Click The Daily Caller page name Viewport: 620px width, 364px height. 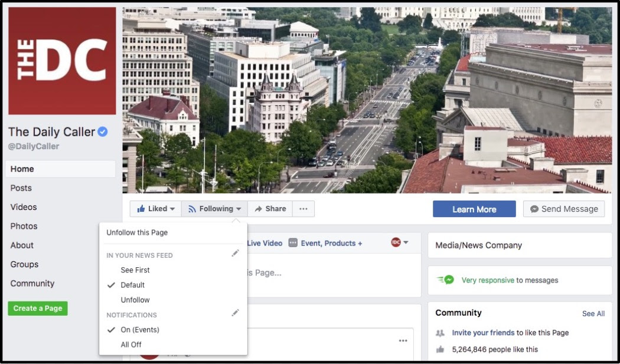pos(52,132)
